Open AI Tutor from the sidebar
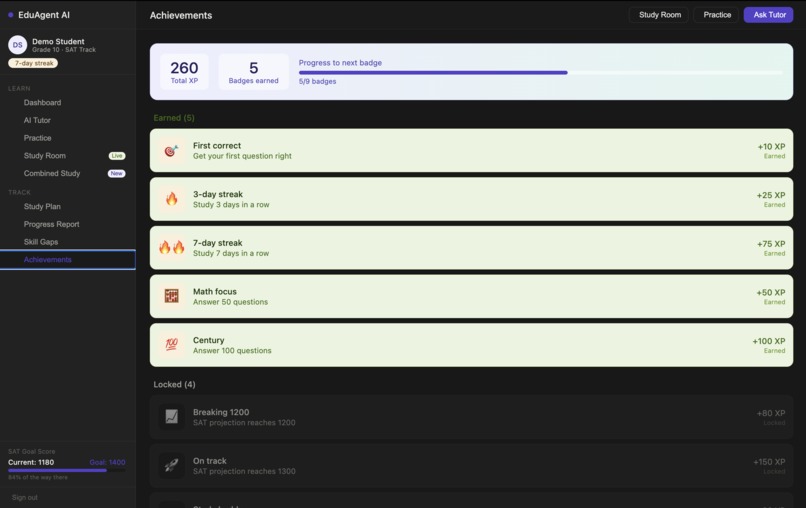The image size is (806, 508). pos(68,120)
